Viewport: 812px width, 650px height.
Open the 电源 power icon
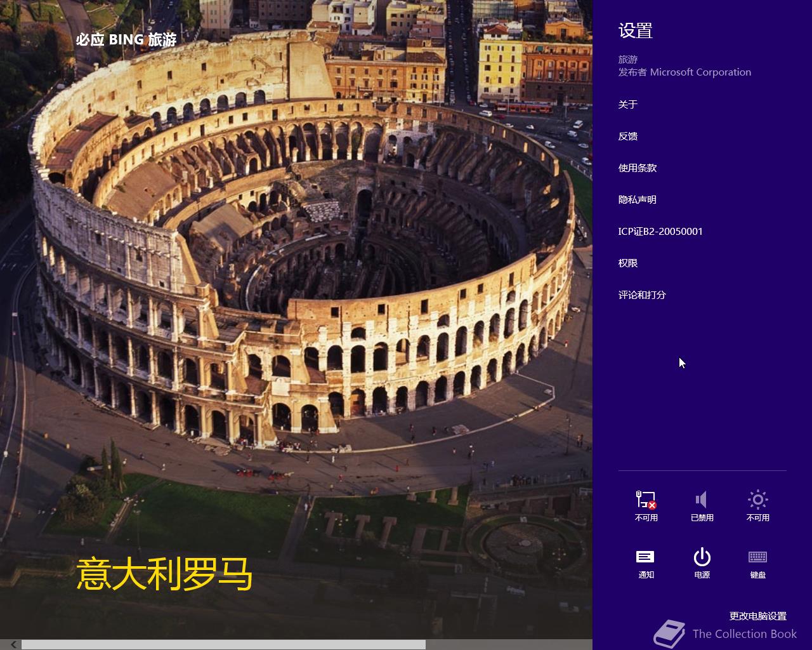click(702, 563)
